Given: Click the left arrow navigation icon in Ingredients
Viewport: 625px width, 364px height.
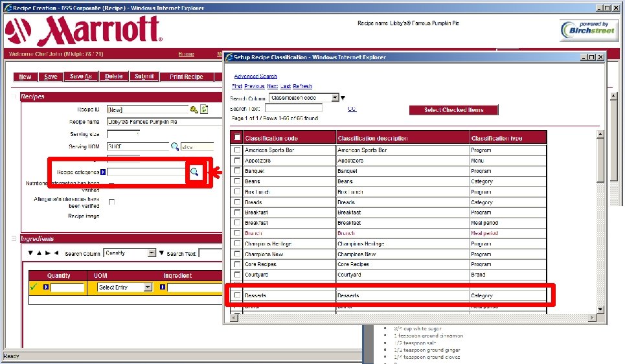Looking at the screenshot, I should 56,253.
